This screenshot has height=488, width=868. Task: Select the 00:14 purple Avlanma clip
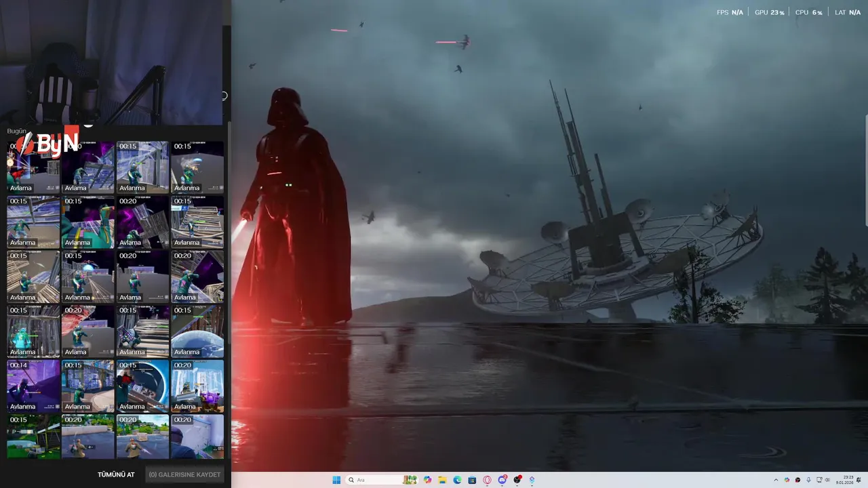pyautogui.click(x=33, y=386)
